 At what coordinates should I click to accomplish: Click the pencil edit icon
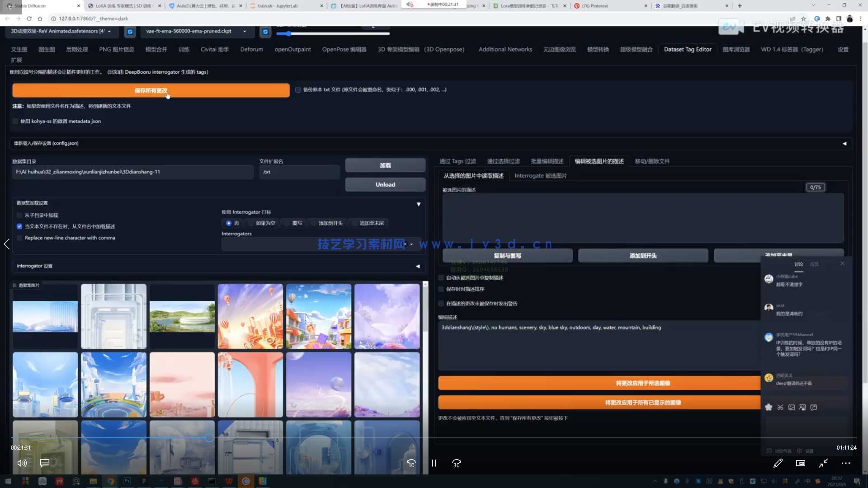pyautogui.click(x=778, y=463)
